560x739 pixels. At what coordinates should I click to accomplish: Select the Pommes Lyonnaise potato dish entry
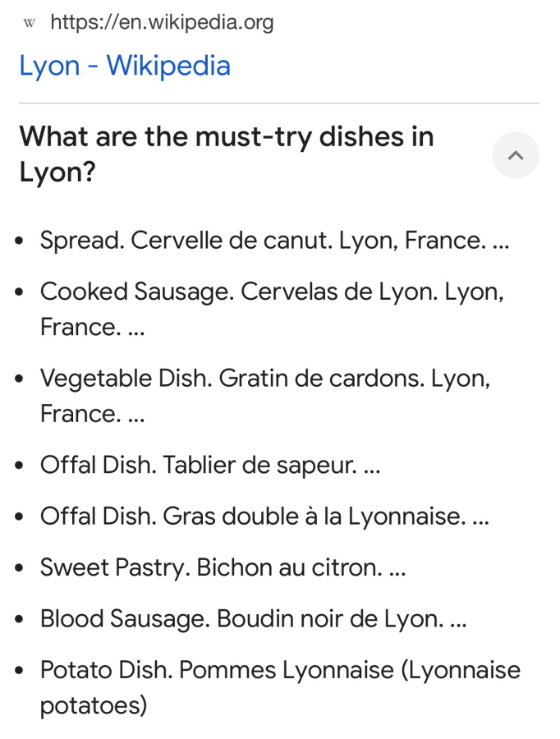[281, 687]
